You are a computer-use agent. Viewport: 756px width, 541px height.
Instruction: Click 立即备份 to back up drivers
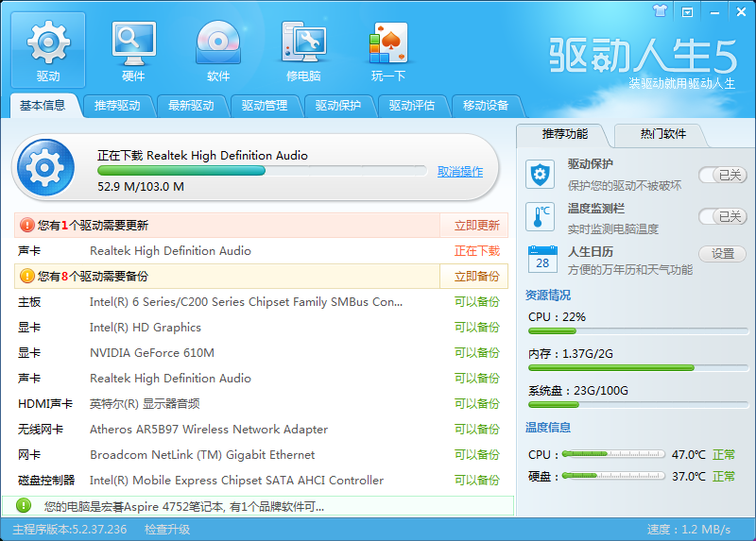(476, 277)
